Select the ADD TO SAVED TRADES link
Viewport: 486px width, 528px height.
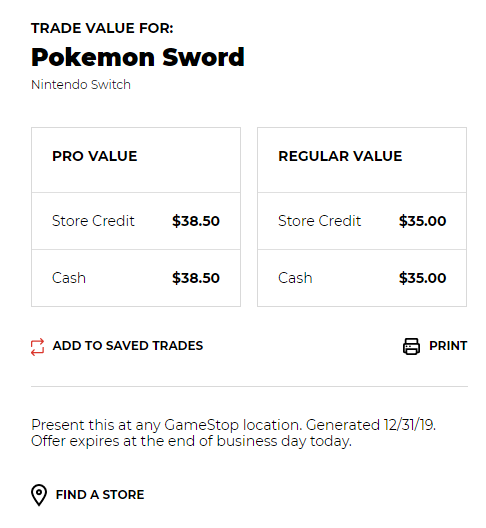tap(128, 346)
